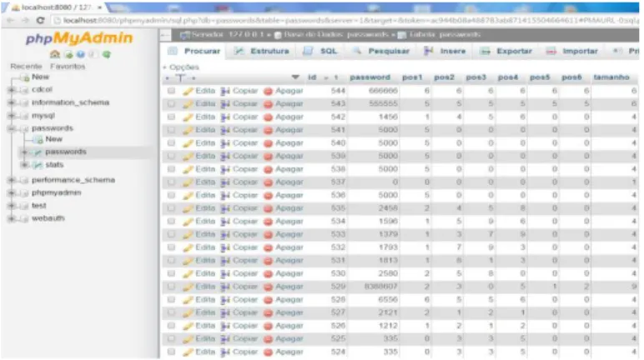
Task: Click password value 2580 in row 530
Action: click(x=388, y=274)
